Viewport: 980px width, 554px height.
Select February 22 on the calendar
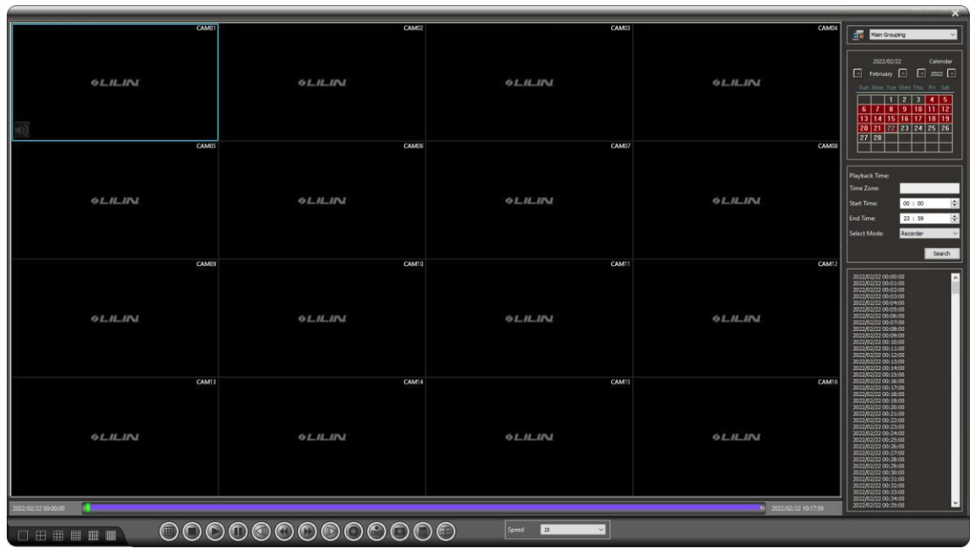tap(891, 128)
